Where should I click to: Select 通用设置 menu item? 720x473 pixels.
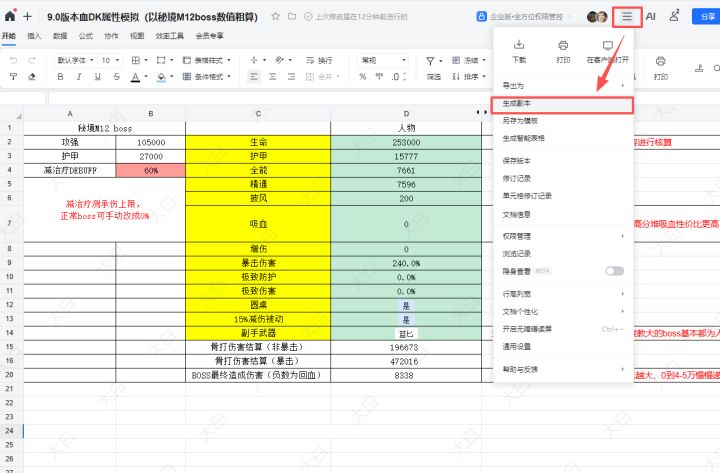[x=563, y=346]
